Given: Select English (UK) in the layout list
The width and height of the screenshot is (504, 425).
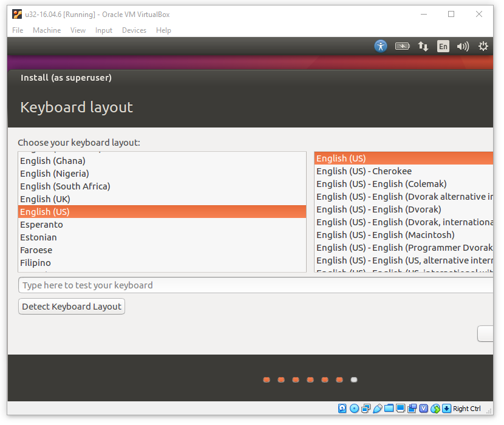Looking at the screenshot, I should [x=46, y=199].
